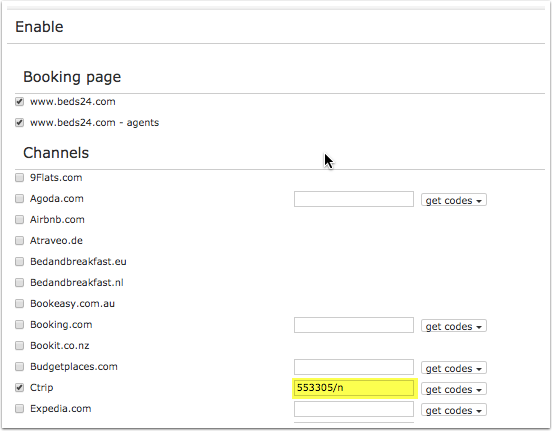The height and width of the screenshot is (431, 552).
Task: Check the Atraveo.de checkbox
Action: [19, 241]
